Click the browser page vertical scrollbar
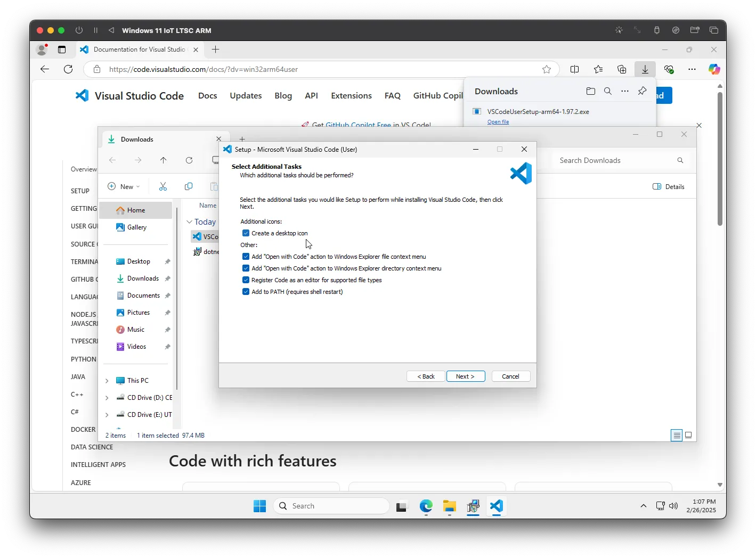 [x=720, y=160]
